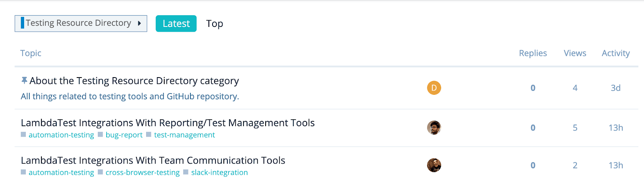
Task: Click the 3d activity time
Action: click(x=615, y=88)
